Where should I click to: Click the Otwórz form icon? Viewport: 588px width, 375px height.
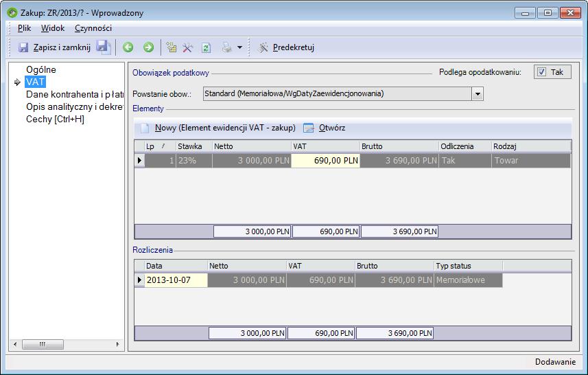(x=308, y=128)
